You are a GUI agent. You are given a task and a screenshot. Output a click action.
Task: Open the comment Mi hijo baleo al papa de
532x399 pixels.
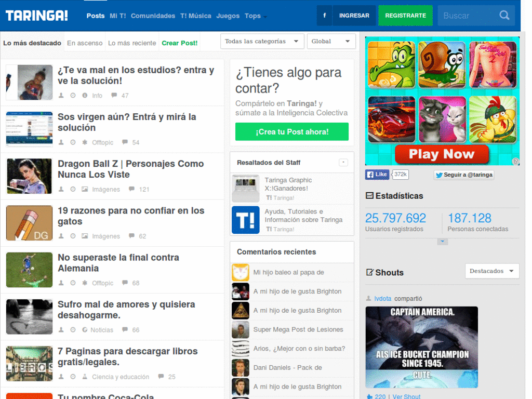pos(289,272)
